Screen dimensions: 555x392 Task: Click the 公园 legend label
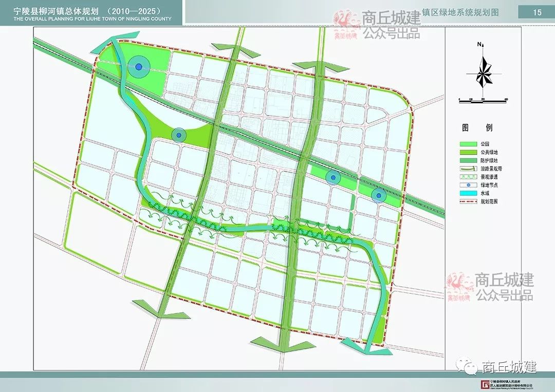coord(485,144)
